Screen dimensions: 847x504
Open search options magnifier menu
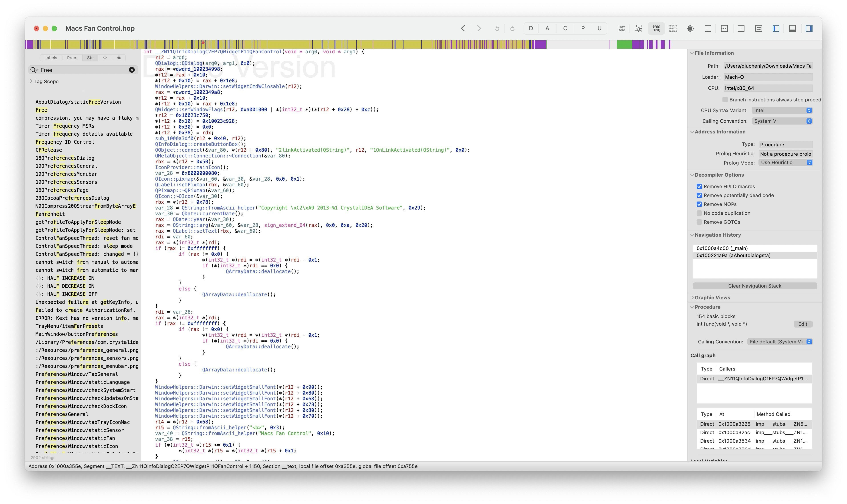pyautogui.click(x=34, y=70)
